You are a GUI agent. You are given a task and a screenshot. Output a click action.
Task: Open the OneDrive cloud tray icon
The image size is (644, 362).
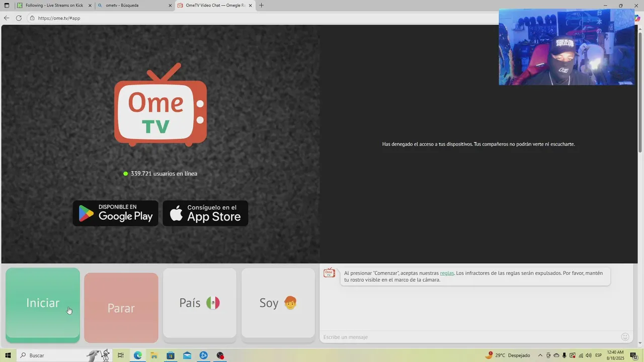556,355
